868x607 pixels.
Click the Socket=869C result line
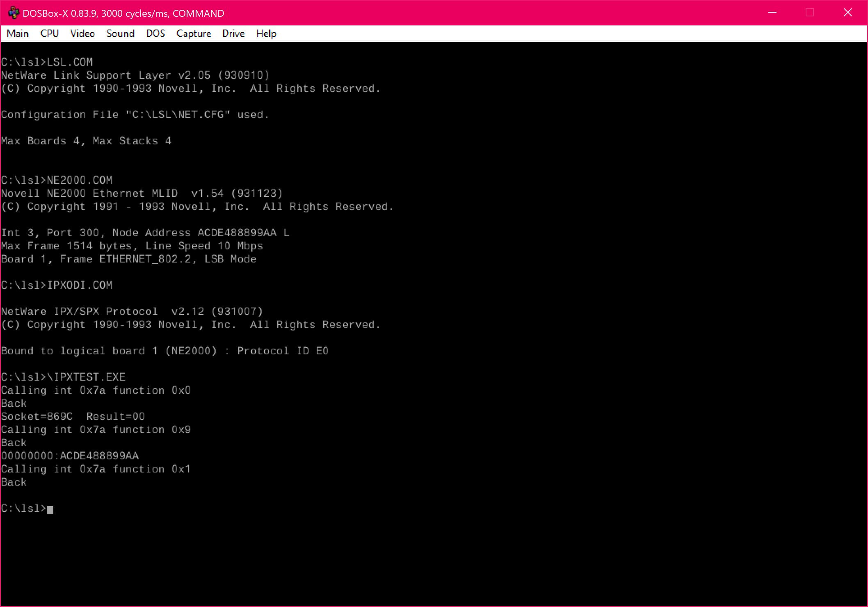point(73,416)
